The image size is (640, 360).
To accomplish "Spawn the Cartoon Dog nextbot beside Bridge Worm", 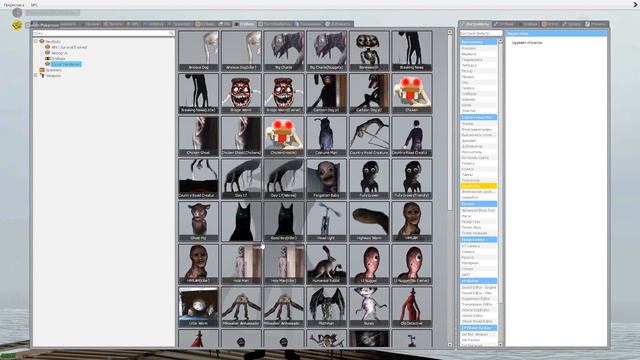I will tap(326, 93).
